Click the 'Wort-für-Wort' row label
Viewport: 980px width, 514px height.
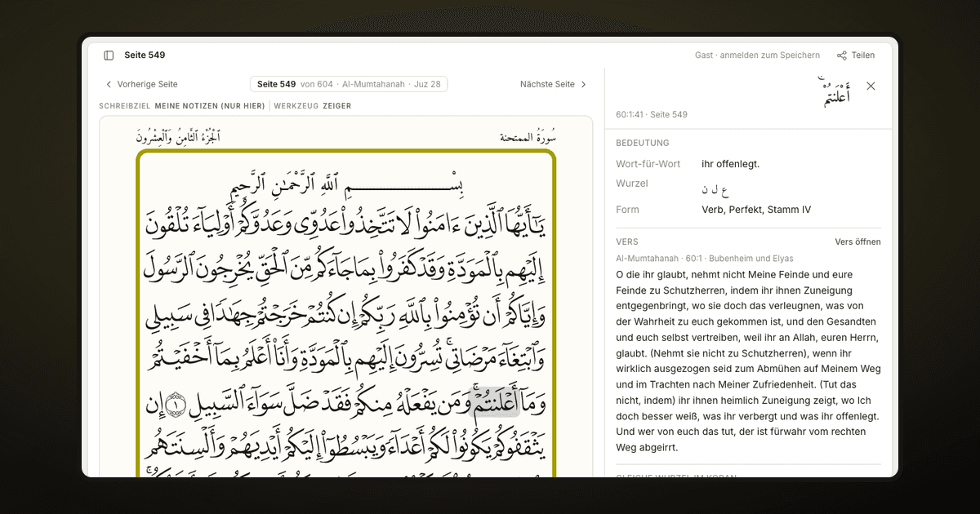[648, 164]
